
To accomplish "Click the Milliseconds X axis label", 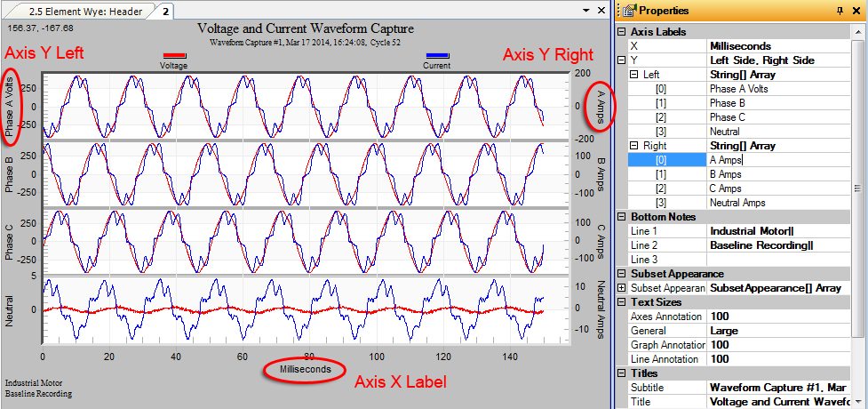I will coord(305,369).
